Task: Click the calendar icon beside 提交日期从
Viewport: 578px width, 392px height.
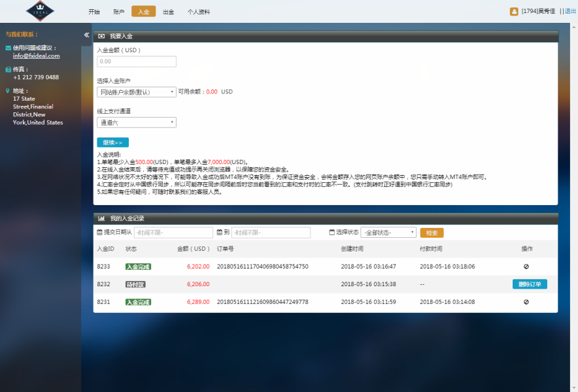Action: click(99, 233)
